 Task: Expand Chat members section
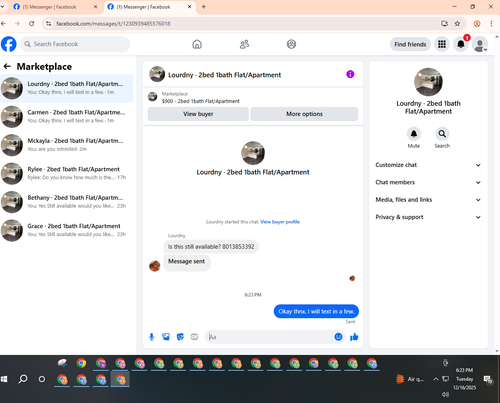(428, 182)
